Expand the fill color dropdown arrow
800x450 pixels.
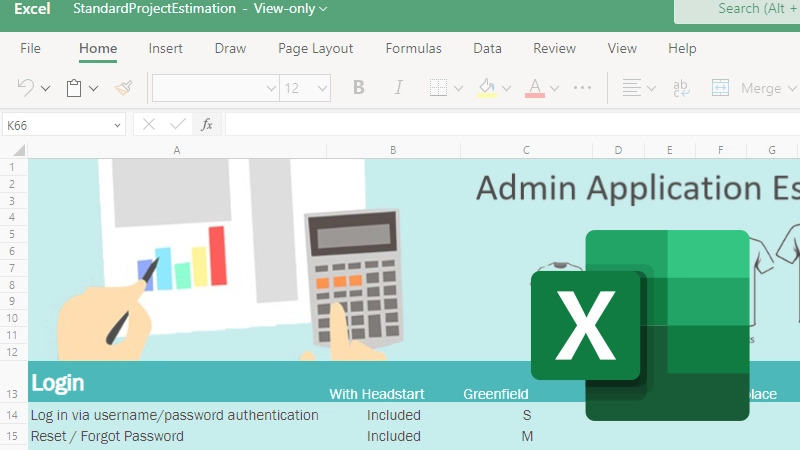506,89
